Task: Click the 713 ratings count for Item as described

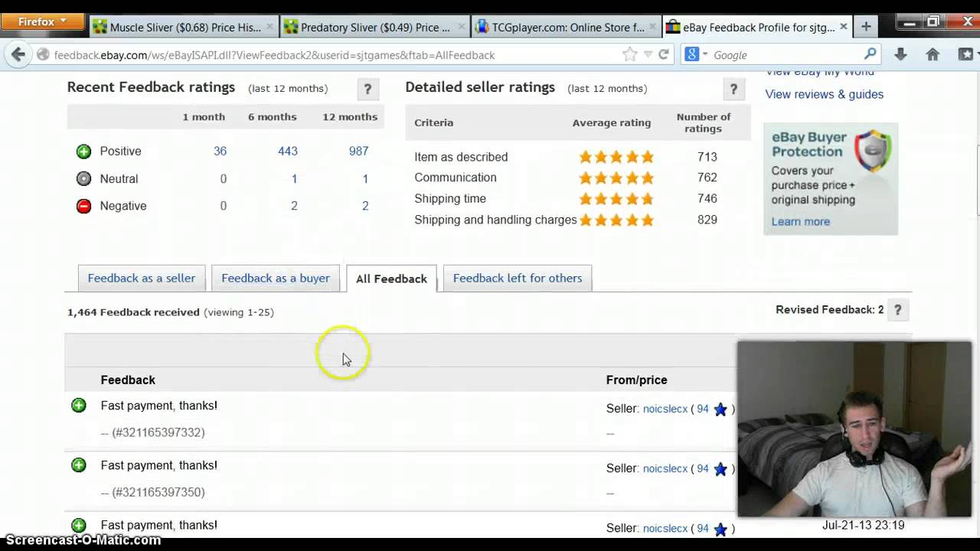Action: (707, 157)
